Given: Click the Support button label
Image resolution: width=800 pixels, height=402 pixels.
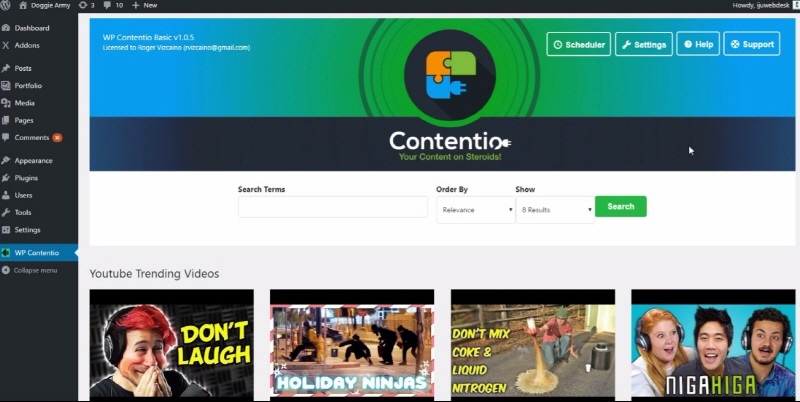Looking at the screenshot, I should [758, 44].
